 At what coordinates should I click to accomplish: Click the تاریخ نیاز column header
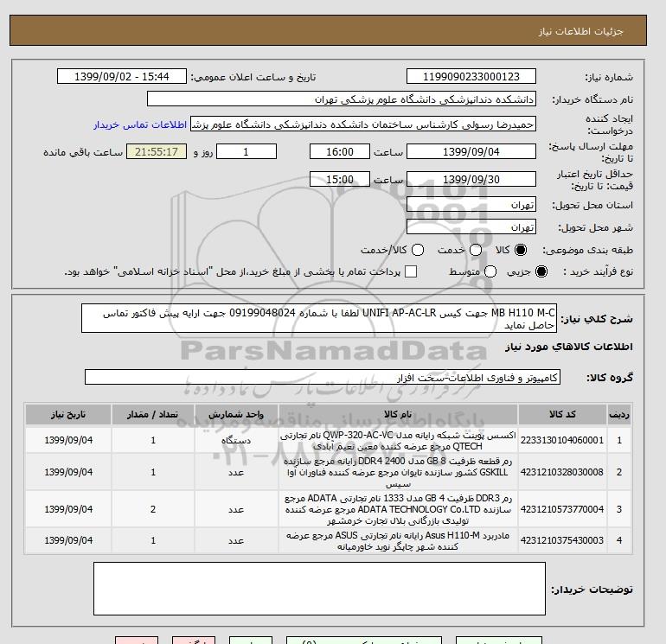pos(68,414)
